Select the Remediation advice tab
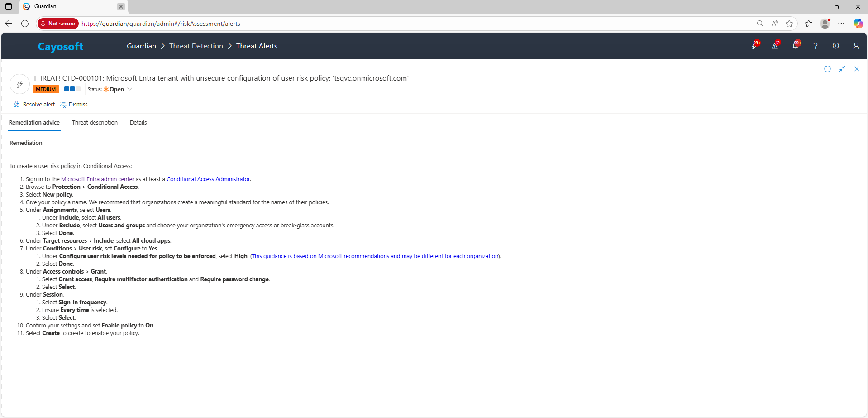The image size is (868, 418). click(x=34, y=123)
